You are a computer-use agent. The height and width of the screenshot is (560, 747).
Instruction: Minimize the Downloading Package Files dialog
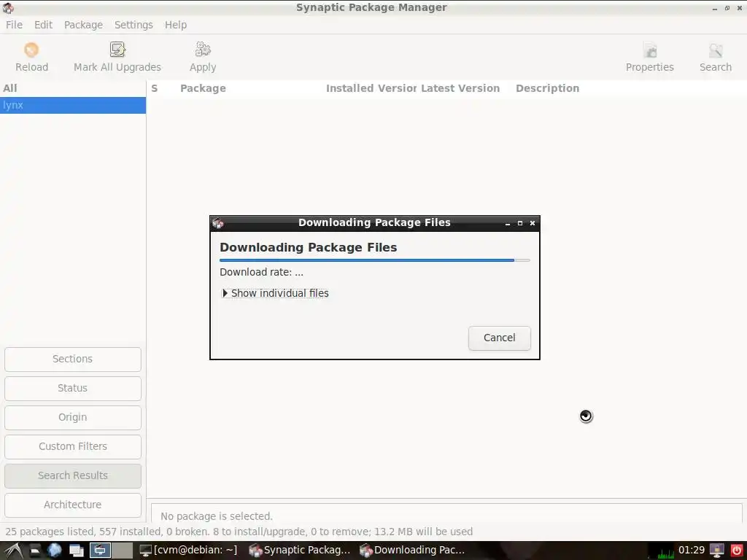coord(508,223)
